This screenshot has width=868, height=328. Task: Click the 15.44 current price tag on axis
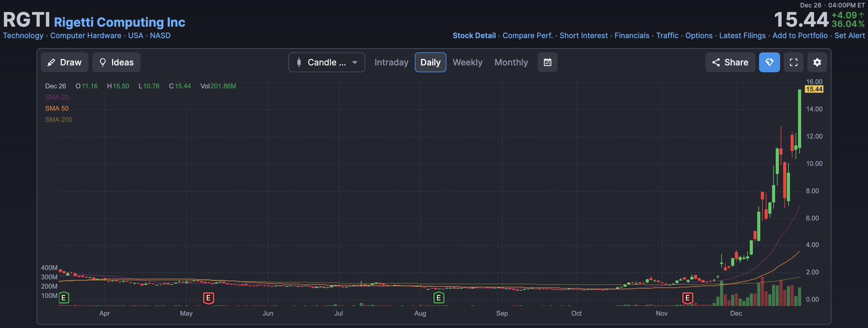pyautogui.click(x=814, y=89)
